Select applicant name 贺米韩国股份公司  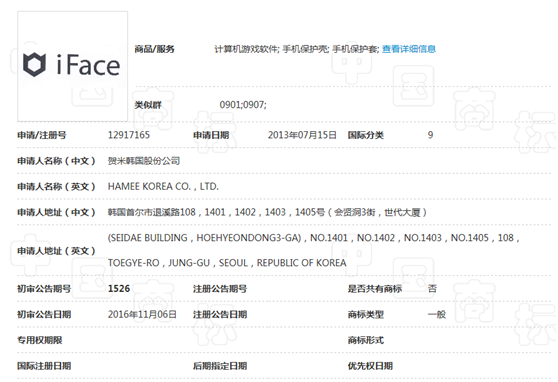[144, 161]
